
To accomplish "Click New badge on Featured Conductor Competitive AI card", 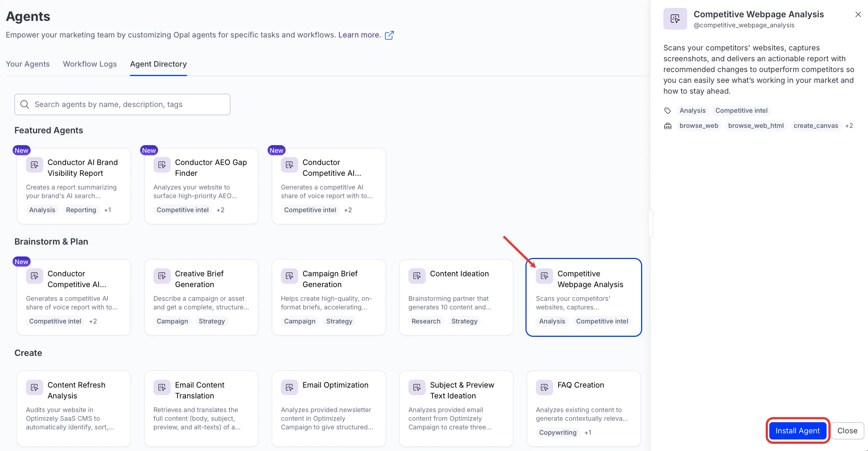I will [x=277, y=151].
